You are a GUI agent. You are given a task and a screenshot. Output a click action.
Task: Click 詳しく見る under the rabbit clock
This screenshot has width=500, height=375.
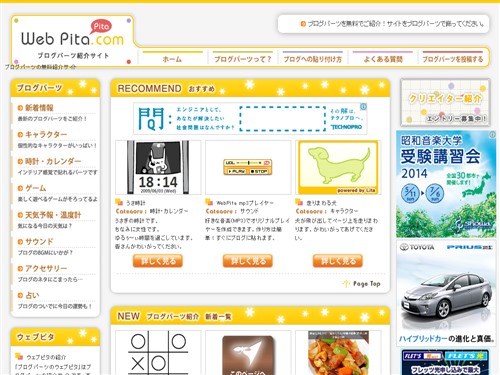click(x=158, y=261)
